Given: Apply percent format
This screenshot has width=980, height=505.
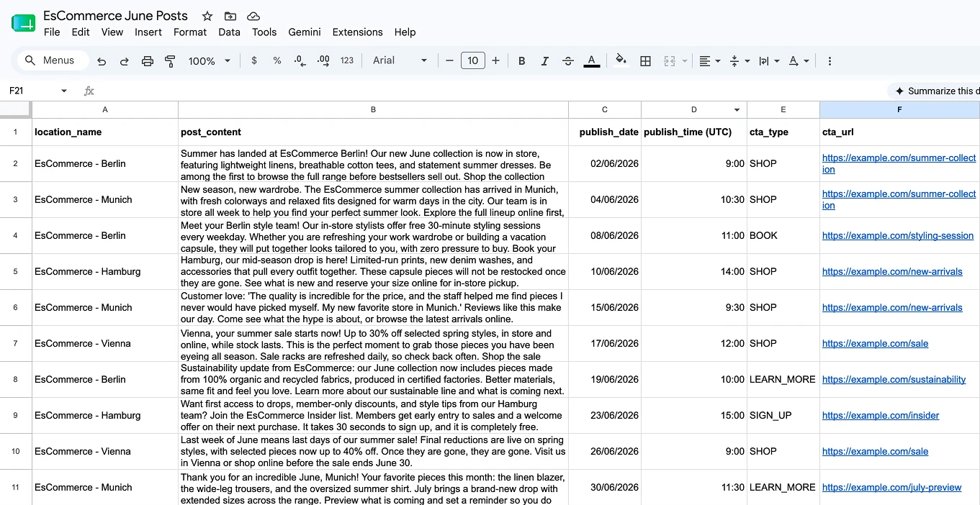Looking at the screenshot, I should 277,61.
